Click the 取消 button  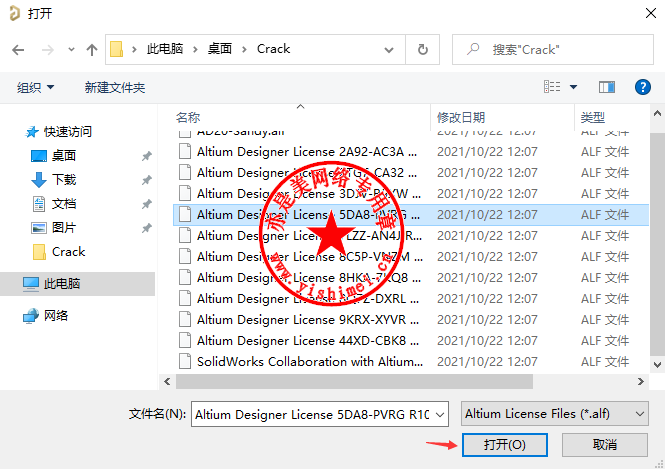605,445
